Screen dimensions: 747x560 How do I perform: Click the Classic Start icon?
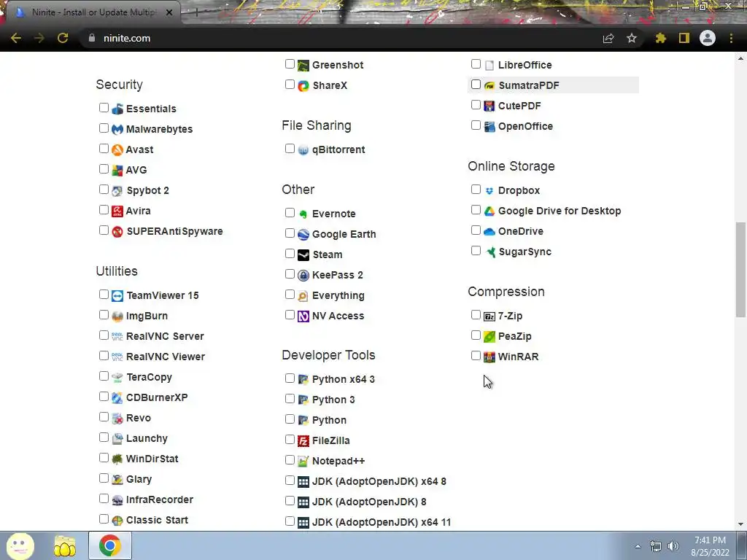pyautogui.click(x=117, y=521)
